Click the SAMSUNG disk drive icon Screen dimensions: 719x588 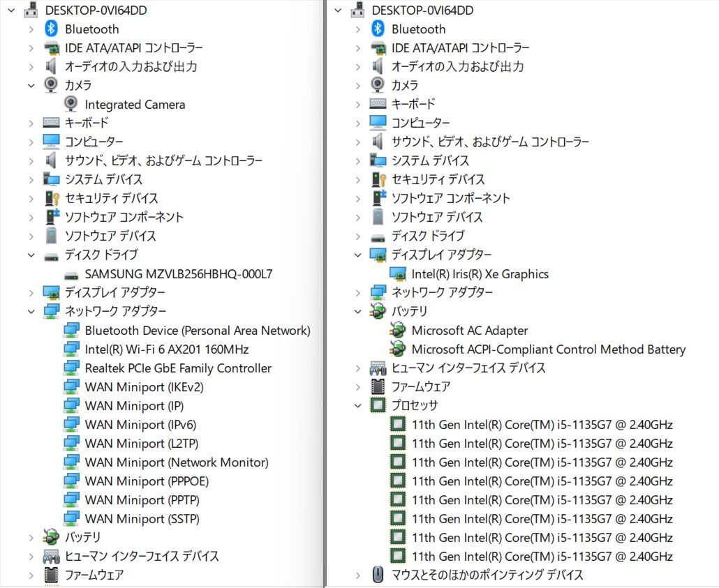(71, 276)
